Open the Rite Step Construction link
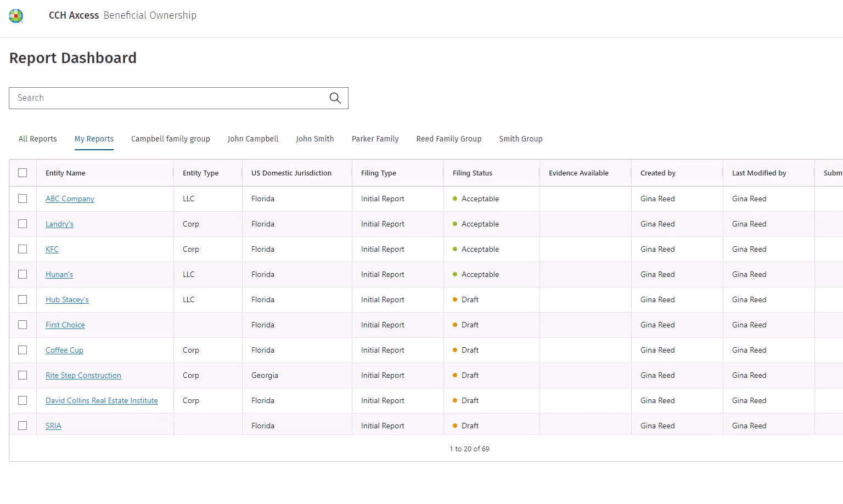The height and width of the screenshot is (504, 843). (x=83, y=375)
